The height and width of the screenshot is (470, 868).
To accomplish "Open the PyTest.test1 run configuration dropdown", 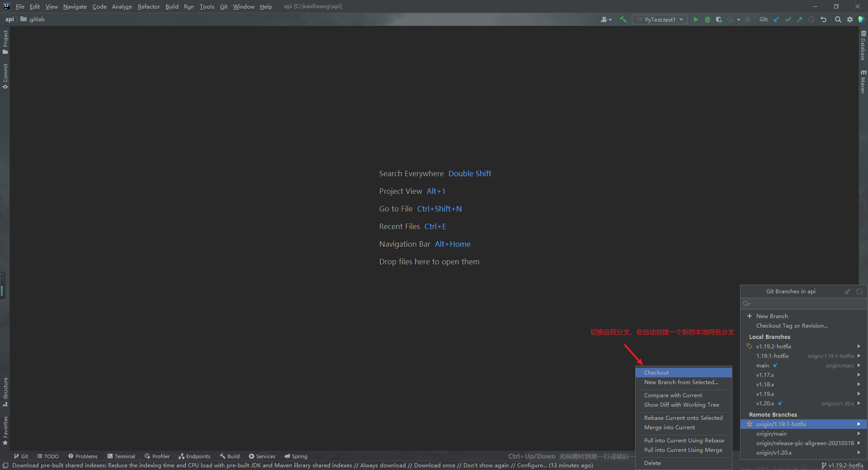I will click(x=660, y=19).
